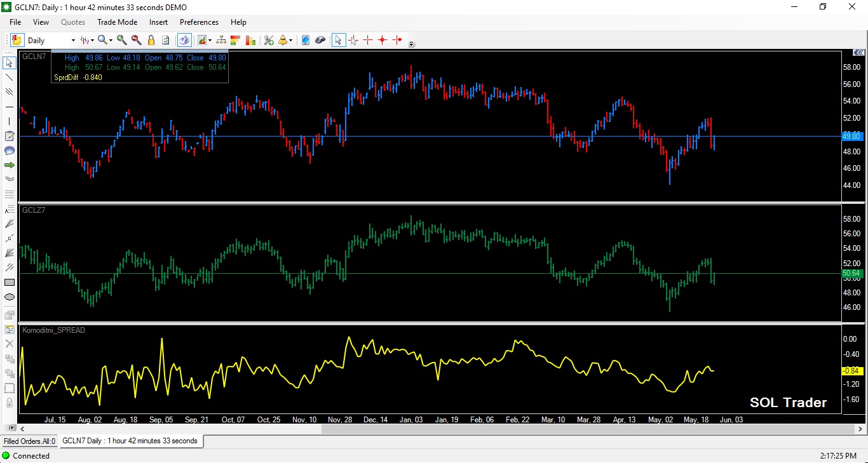Activate the arrow cursor mode in top toolbar
The height and width of the screenshot is (463, 868).
click(338, 40)
